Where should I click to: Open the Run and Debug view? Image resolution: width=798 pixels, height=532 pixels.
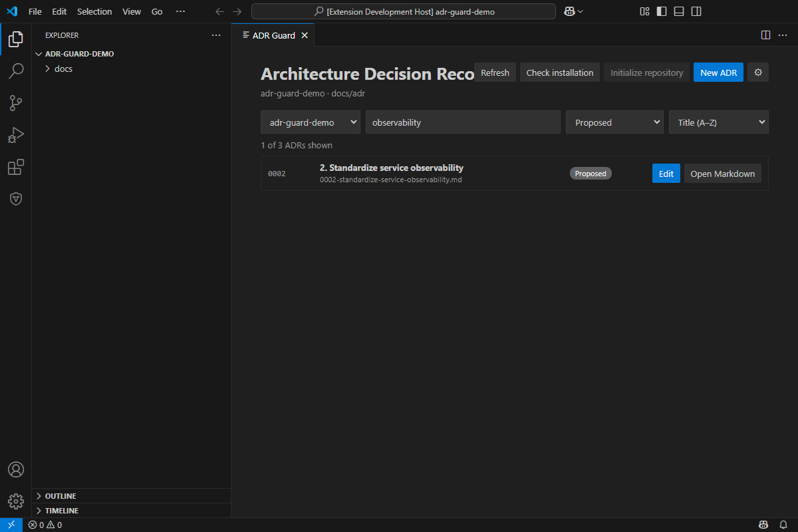tap(16, 135)
